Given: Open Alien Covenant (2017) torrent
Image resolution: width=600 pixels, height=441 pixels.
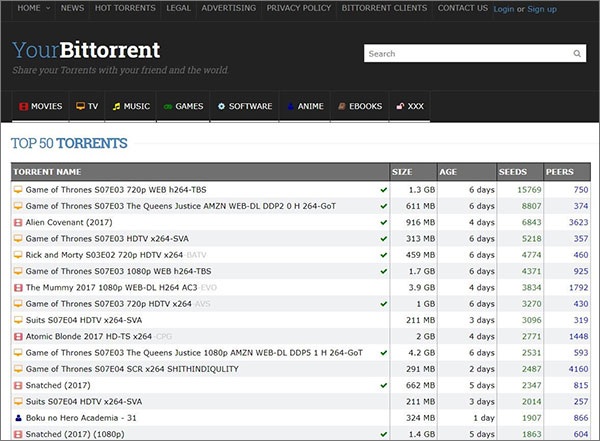Looking at the screenshot, I should [x=69, y=222].
